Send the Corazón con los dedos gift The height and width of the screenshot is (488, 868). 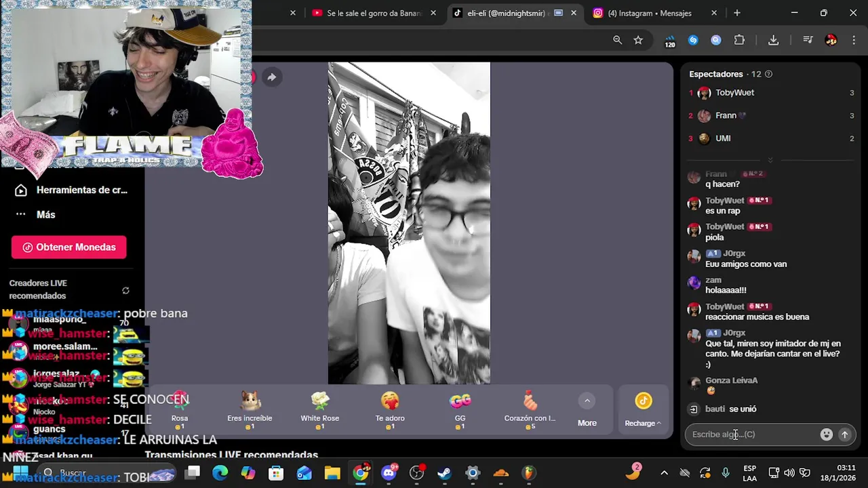pos(530,410)
